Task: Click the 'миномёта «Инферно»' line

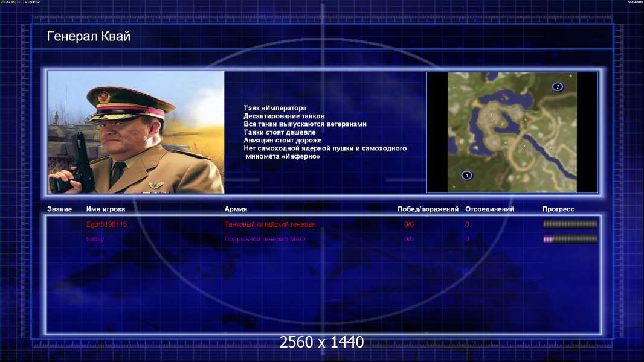Action: [283, 156]
